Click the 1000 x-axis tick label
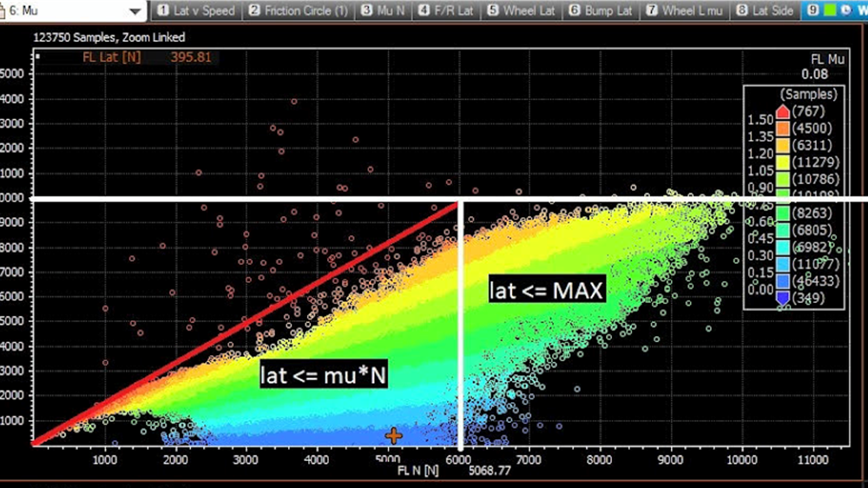 tap(105, 459)
